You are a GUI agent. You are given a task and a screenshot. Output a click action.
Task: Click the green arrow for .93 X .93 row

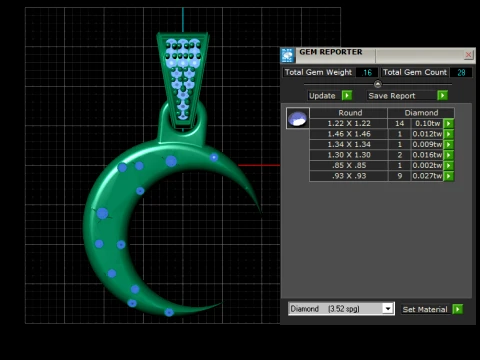pyautogui.click(x=449, y=176)
